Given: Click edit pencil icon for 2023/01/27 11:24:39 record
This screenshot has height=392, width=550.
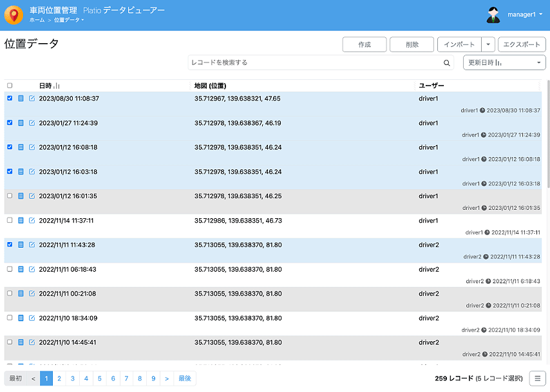Looking at the screenshot, I should coord(32,123).
